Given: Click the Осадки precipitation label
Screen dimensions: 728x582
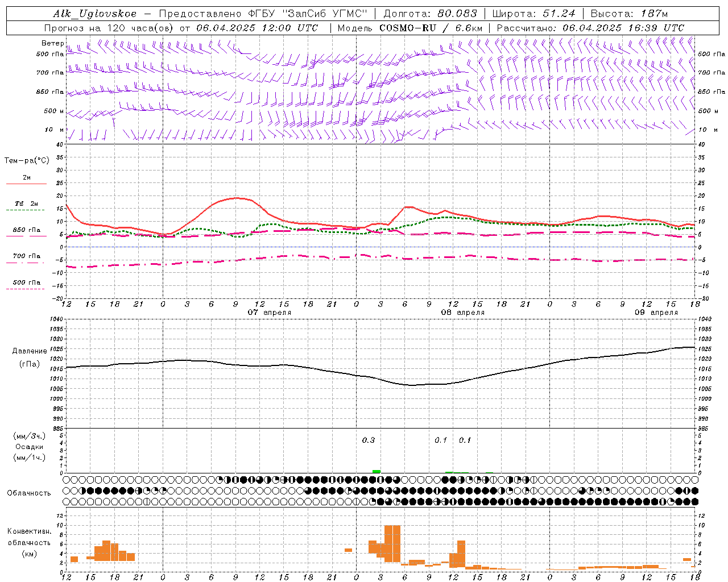Looking at the screenshot, I should point(30,447).
